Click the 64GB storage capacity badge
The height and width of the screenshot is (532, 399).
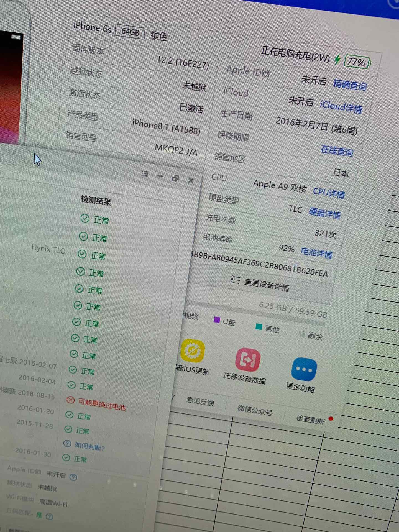pos(130,32)
